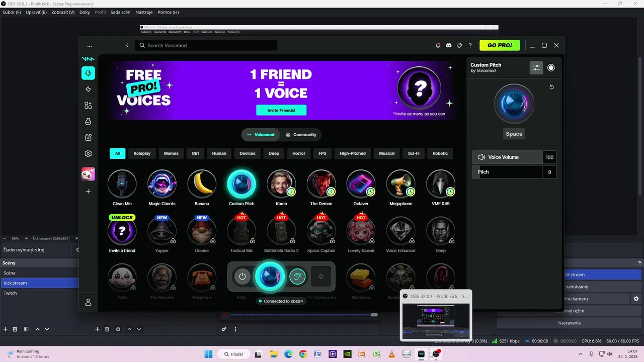Add a new scene with OBS plus icon
644x362 pixels.
[6, 329]
